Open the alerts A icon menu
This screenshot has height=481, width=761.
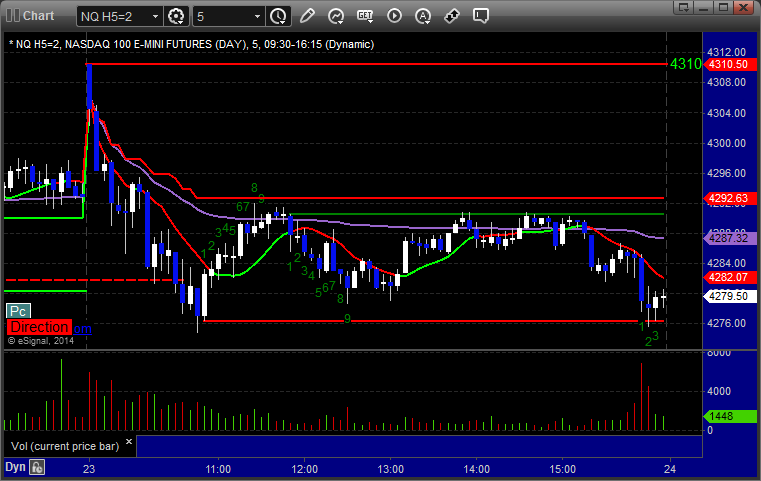pyautogui.click(x=423, y=16)
